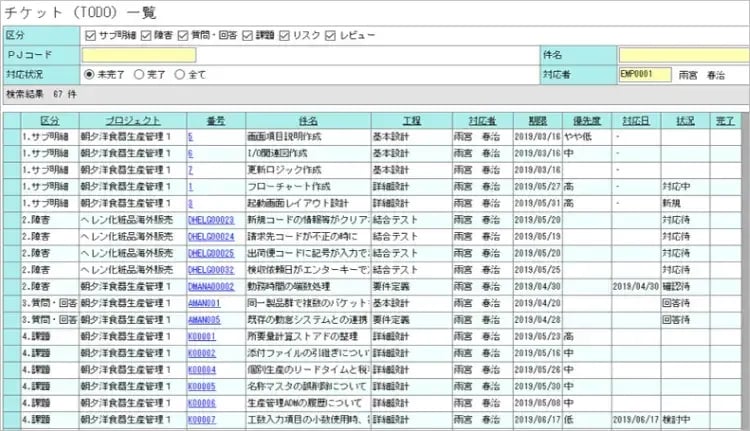Open ticket number DHELG00023
750x431 pixels.
click(x=210, y=220)
